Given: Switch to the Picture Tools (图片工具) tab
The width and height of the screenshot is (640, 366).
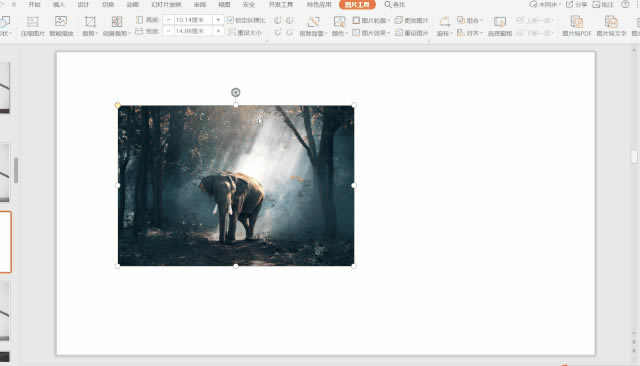Looking at the screenshot, I should click(x=357, y=4).
